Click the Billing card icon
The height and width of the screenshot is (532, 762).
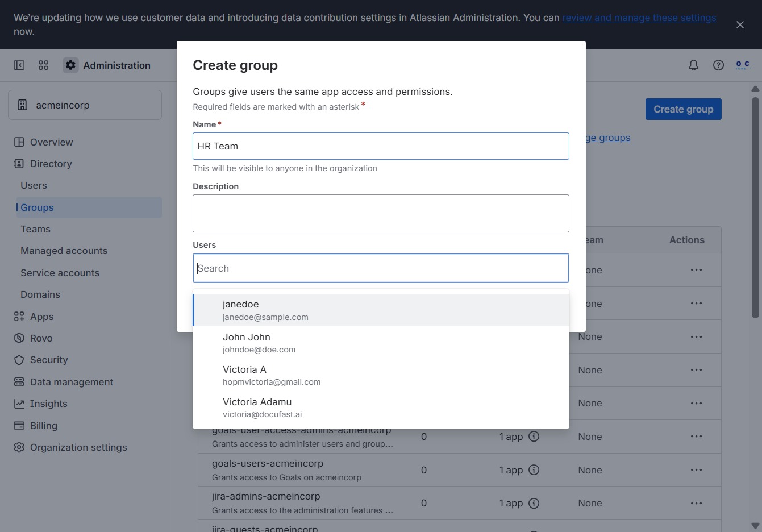pyautogui.click(x=19, y=426)
